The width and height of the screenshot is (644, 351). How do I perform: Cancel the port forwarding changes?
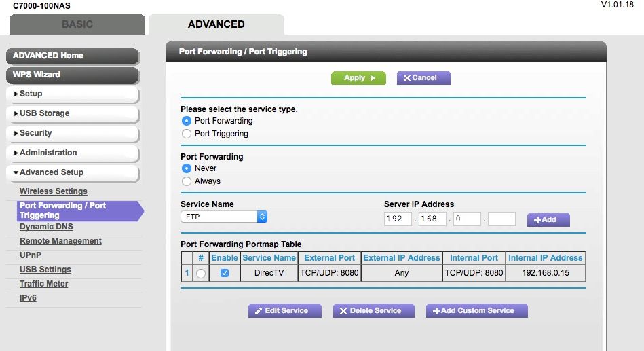point(423,78)
